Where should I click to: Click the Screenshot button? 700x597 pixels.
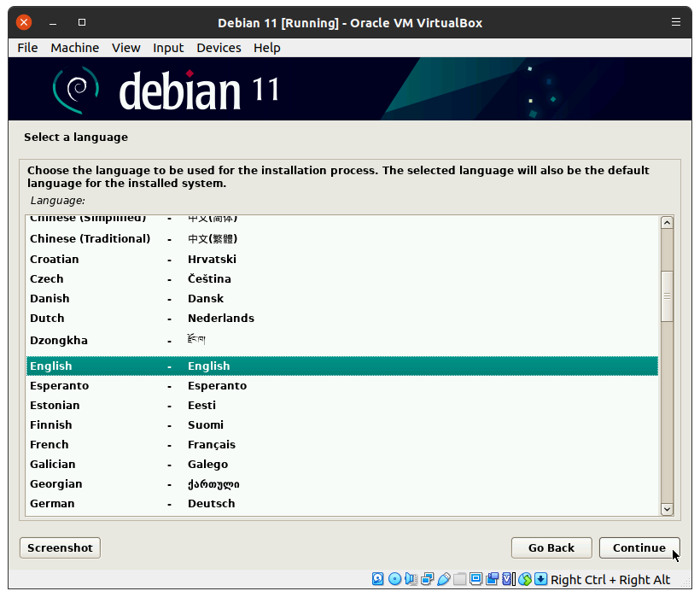pyautogui.click(x=60, y=547)
